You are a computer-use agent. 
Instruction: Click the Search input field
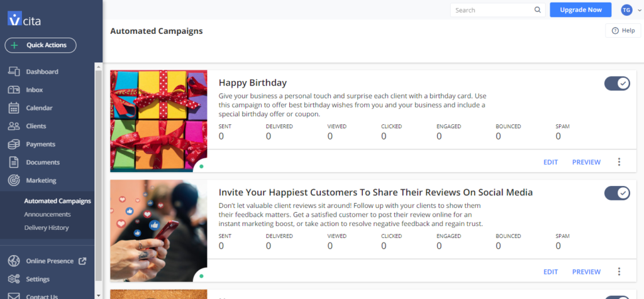tap(498, 10)
